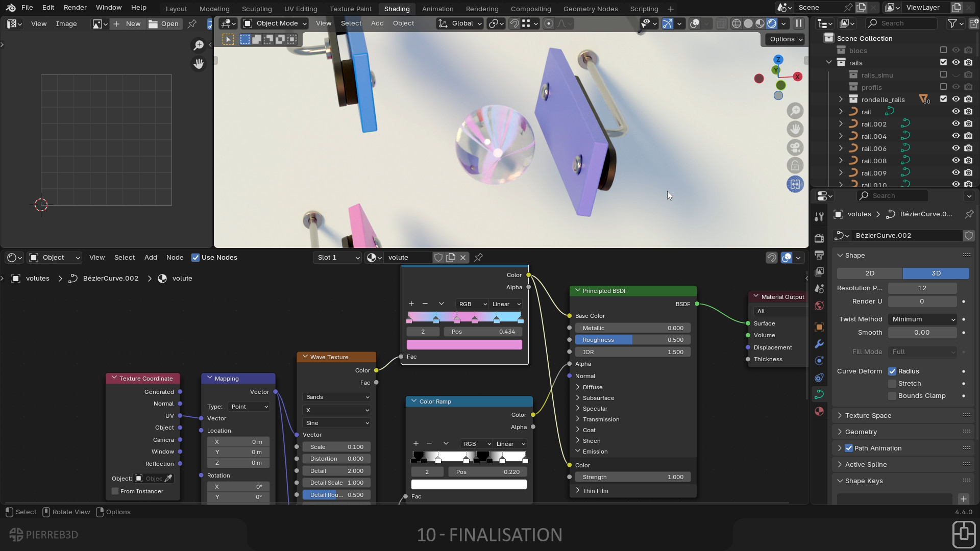Click the New image button

[x=128, y=23]
